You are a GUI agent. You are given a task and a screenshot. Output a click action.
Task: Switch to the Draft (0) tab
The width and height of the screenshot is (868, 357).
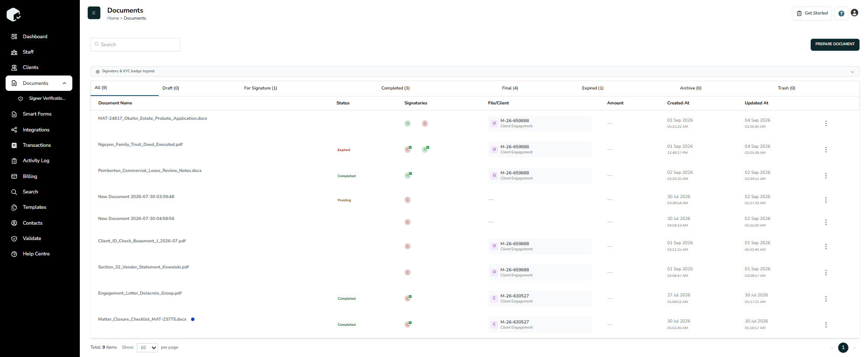pyautogui.click(x=171, y=88)
